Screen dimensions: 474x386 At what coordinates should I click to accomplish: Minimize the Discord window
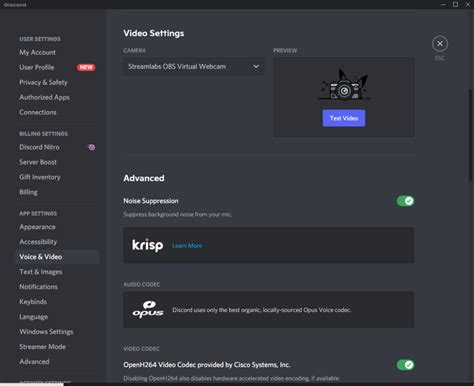443,4
